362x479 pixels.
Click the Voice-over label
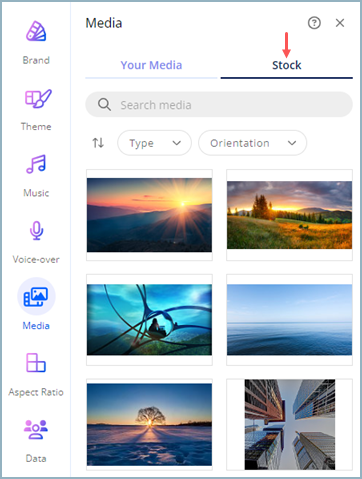36,259
